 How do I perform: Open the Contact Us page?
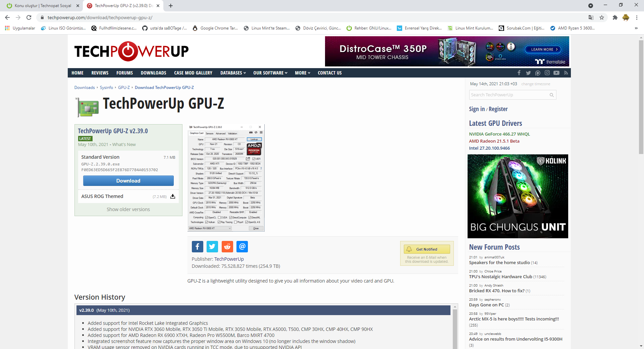click(x=330, y=73)
